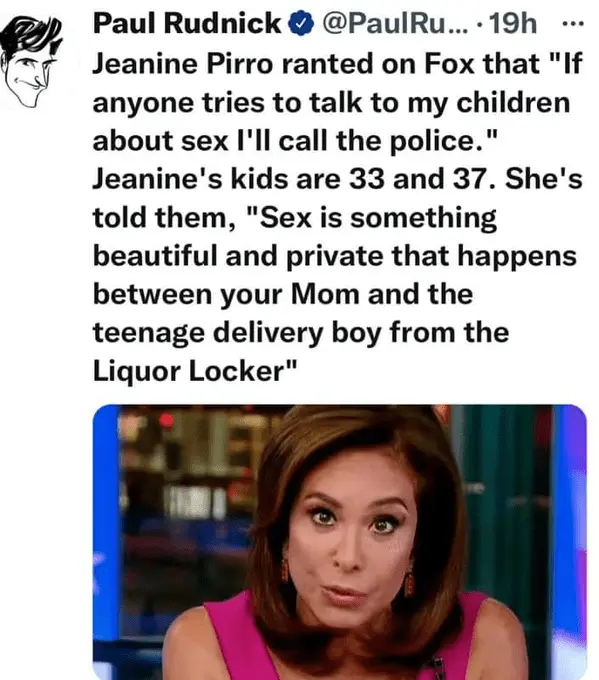The height and width of the screenshot is (680, 599).
Task: Click the words "Jeanine Pirro ranted"
Action: 233,64
